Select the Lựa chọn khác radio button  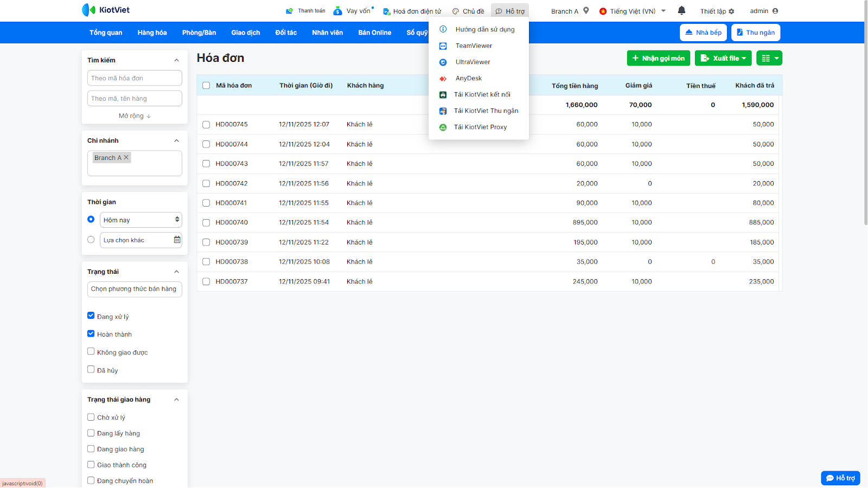click(x=91, y=240)
